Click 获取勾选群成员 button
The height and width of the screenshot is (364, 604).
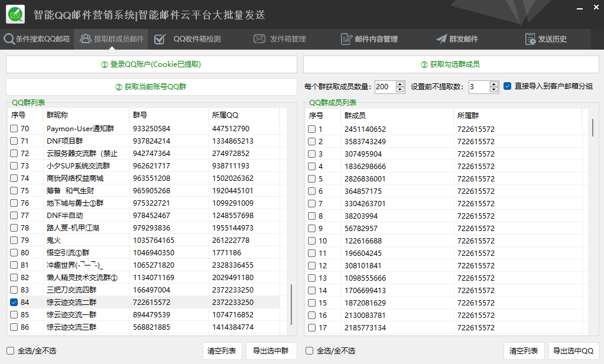click(450, 64)
